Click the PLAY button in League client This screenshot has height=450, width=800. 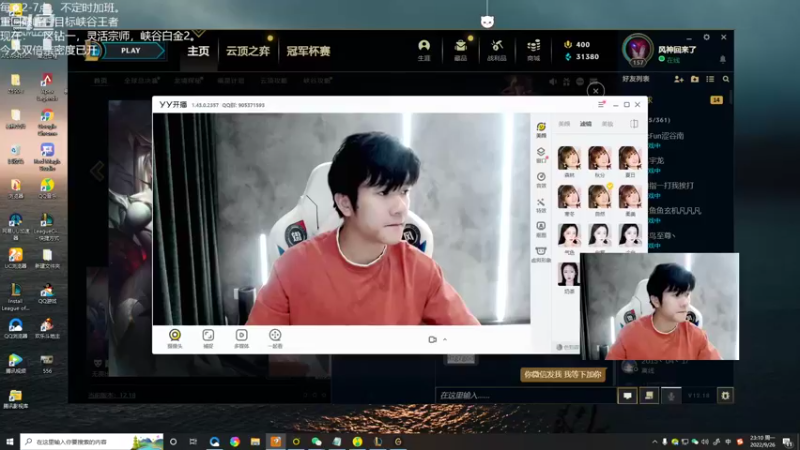pyautogui.click(x=133, y=51)
